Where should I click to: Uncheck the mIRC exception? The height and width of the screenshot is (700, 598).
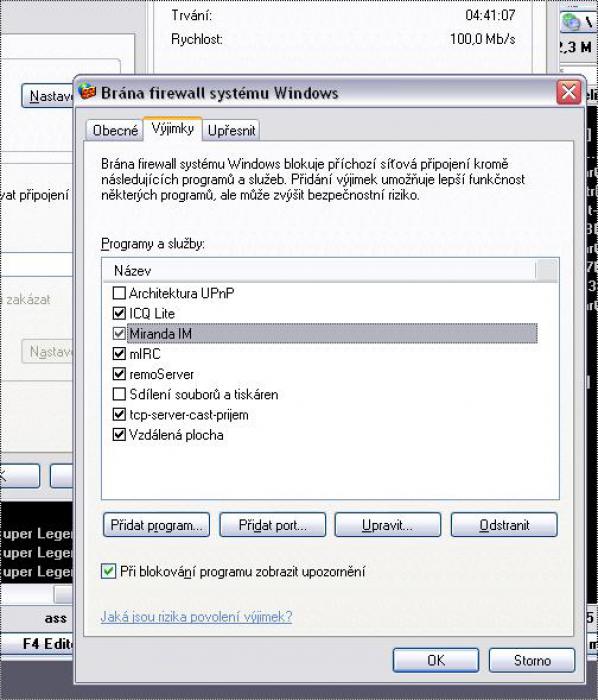[119, 354]
